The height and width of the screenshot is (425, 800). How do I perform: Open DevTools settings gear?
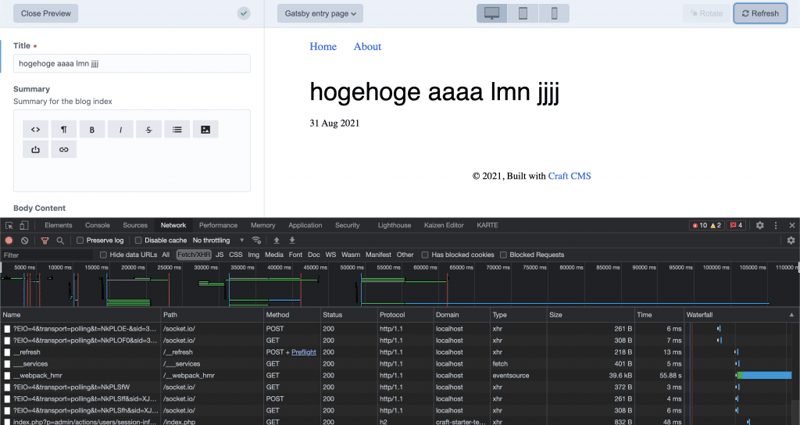click(x=759, y=226)
